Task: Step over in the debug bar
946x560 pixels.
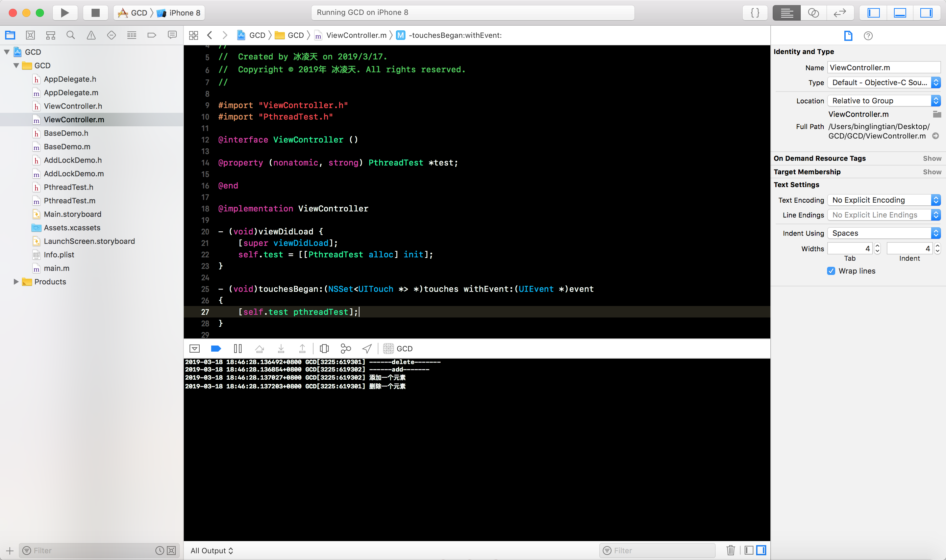Action: (259, 349)
